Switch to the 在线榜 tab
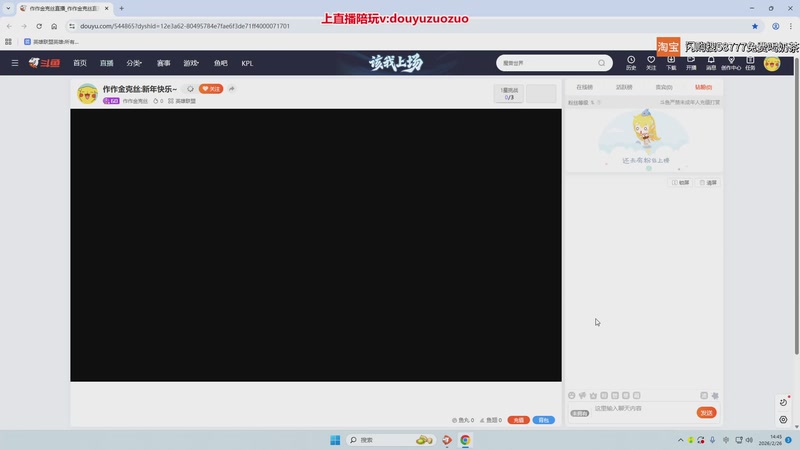The image size is (800, 450). (x=584, y=87)
